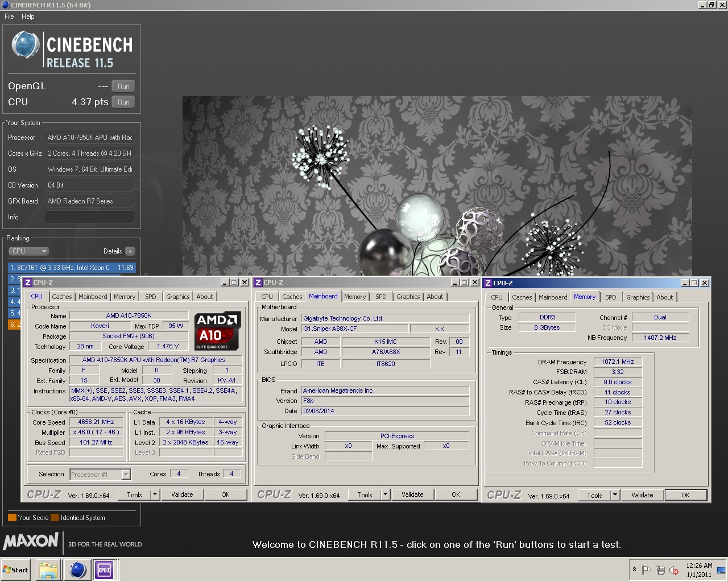Open the Ranking CPU dropdown

(28, 251)
